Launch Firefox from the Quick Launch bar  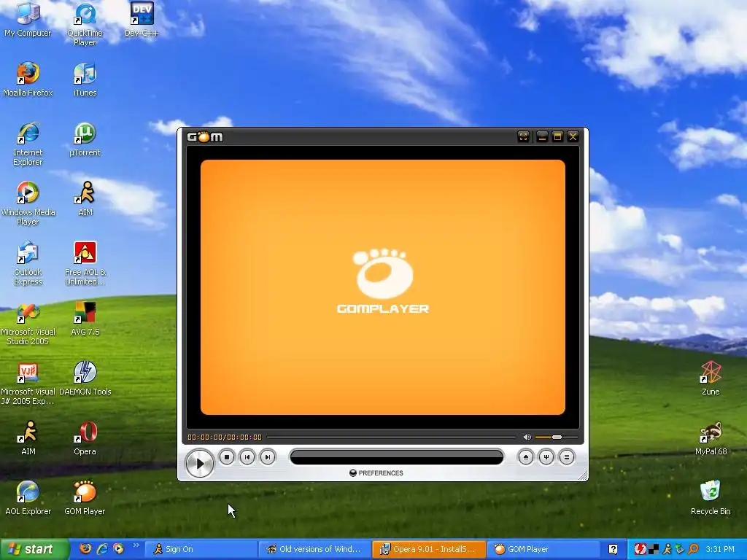[86, 549]
